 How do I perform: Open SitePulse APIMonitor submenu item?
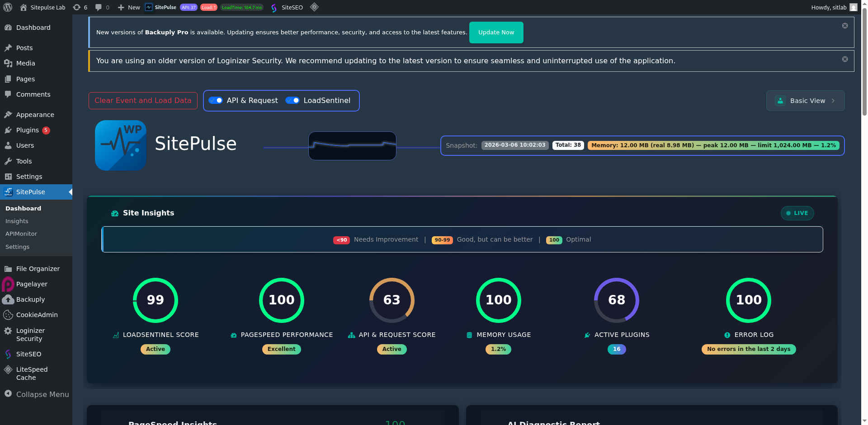pyautogui.click(x=21, y=234)
